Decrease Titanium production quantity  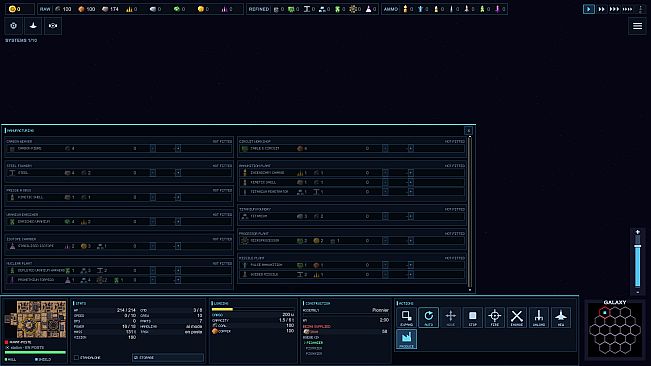[x=385, y=216]
